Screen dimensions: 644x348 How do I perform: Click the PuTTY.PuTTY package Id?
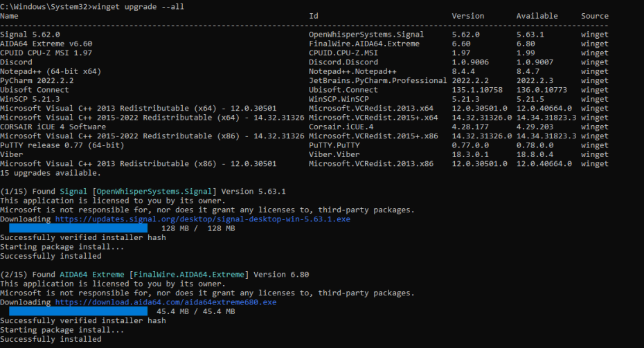tap(336, 145)
